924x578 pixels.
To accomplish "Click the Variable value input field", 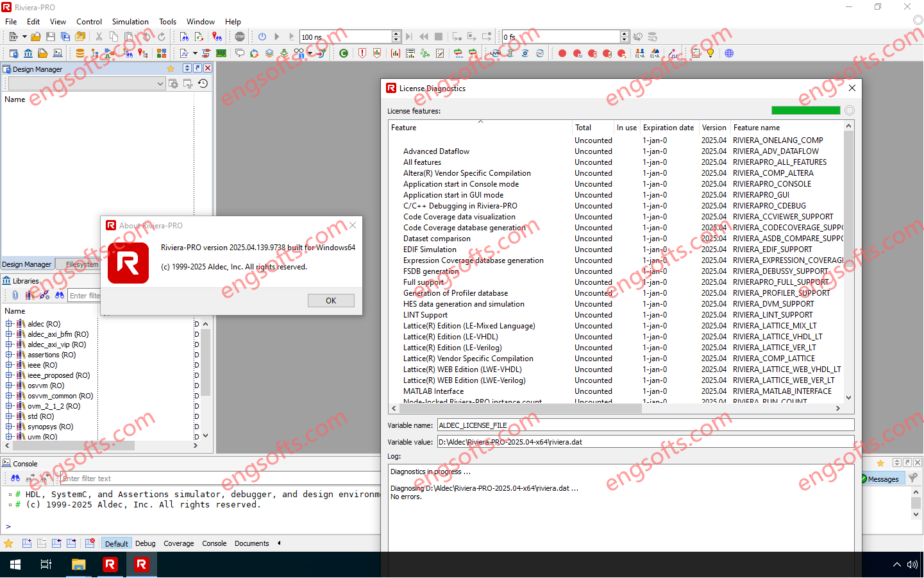I will pos(646,441).
